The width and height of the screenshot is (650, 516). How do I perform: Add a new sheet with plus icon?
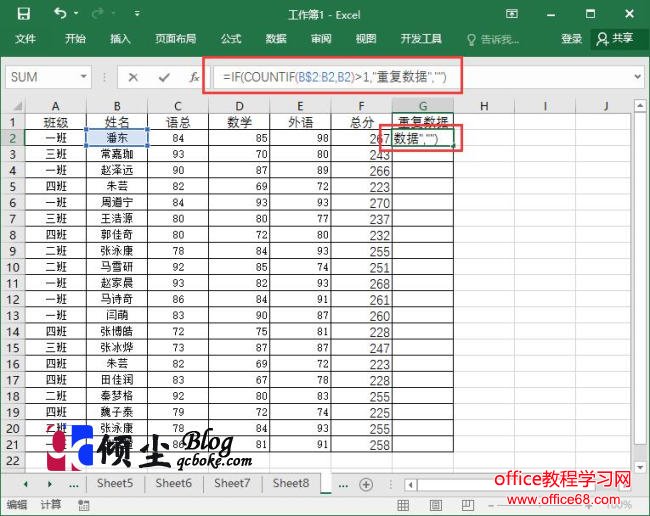(366, 484)
